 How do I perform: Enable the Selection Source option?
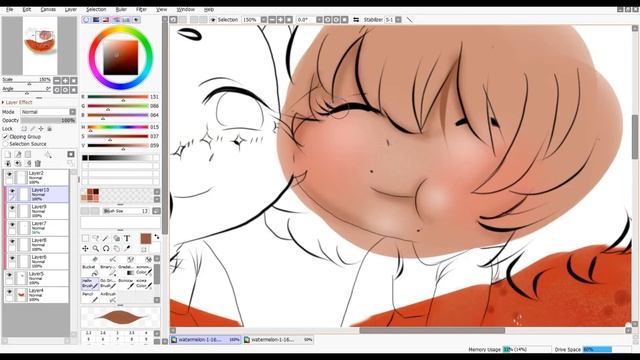[5, 144]
